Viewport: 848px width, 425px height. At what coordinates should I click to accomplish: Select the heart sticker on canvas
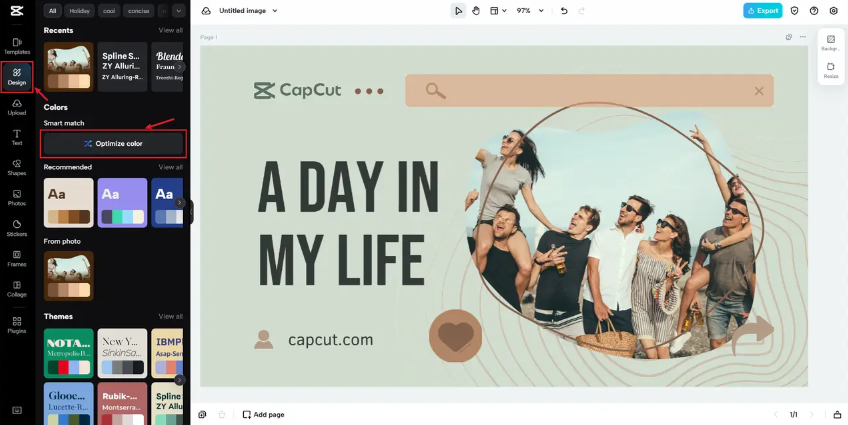point(455,336)
